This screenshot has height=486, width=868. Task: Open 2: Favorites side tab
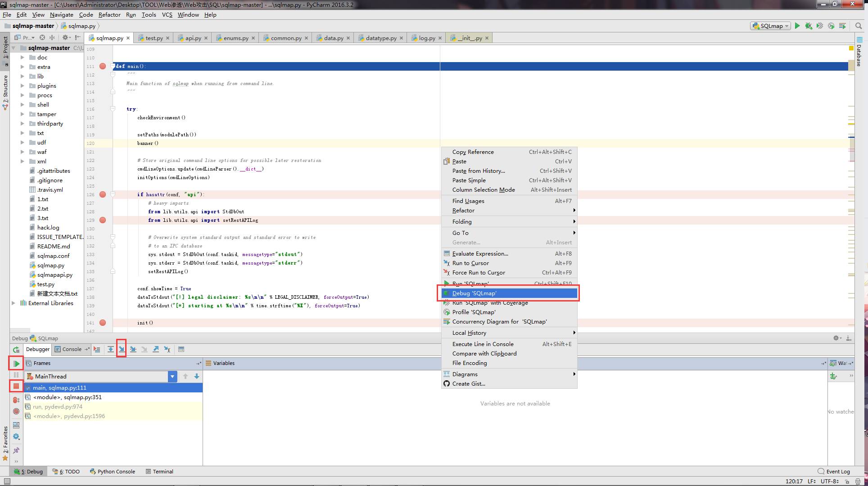click(5, 443)
